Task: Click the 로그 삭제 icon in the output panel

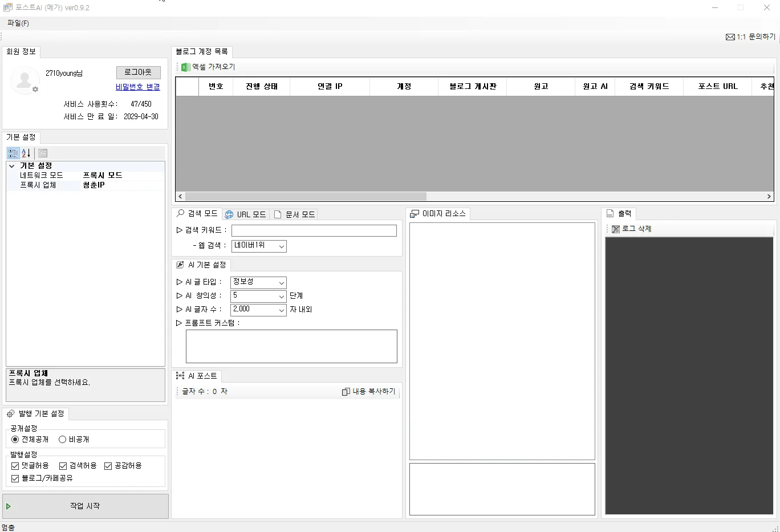Action: [x=616, y=229]
